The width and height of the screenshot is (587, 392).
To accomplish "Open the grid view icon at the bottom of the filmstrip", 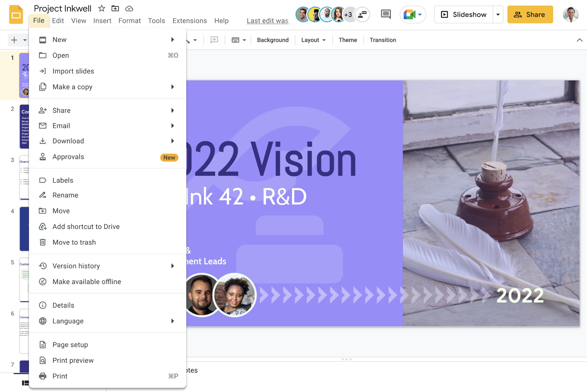I will click(x=25, y=383).
